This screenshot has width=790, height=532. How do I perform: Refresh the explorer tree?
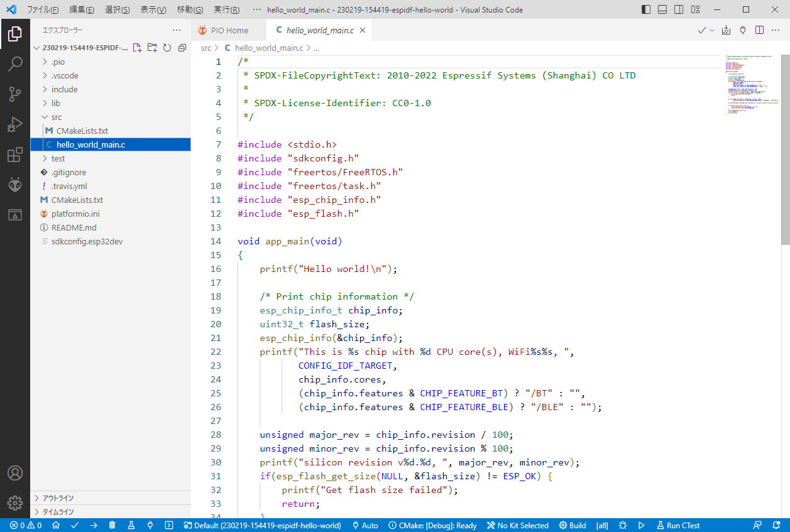(167, 48)
